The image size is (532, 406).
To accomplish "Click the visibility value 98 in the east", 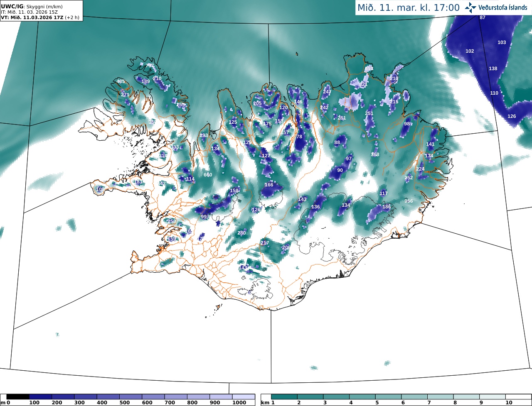I will [x=407, y=124].
